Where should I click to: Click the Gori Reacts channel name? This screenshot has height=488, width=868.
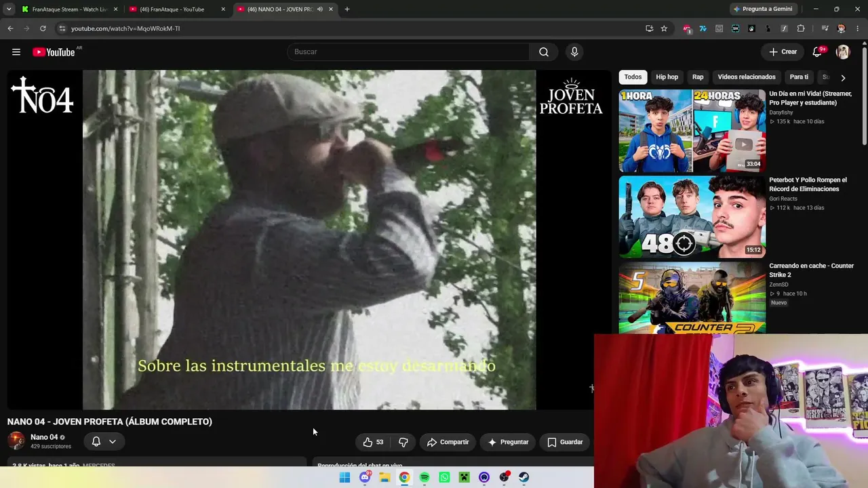coord(783,199)
